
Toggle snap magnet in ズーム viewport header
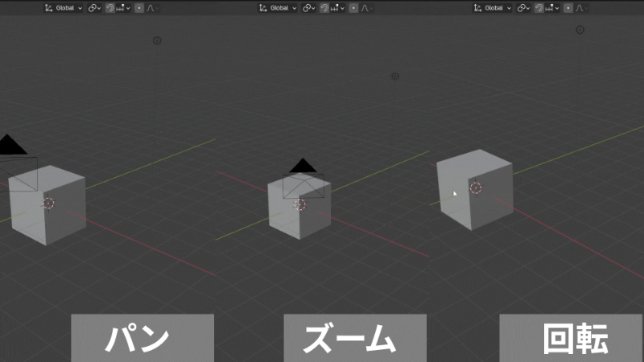click(324, 8)
